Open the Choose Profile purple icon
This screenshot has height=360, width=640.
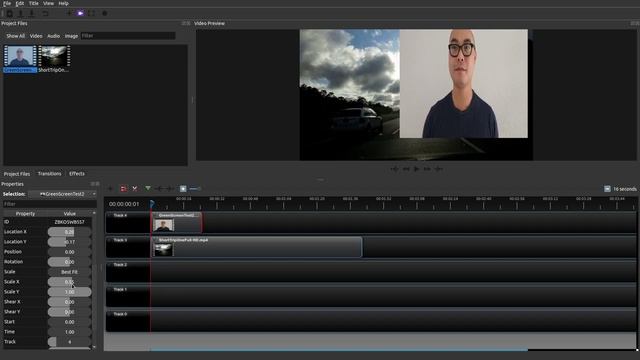(80, 13)
